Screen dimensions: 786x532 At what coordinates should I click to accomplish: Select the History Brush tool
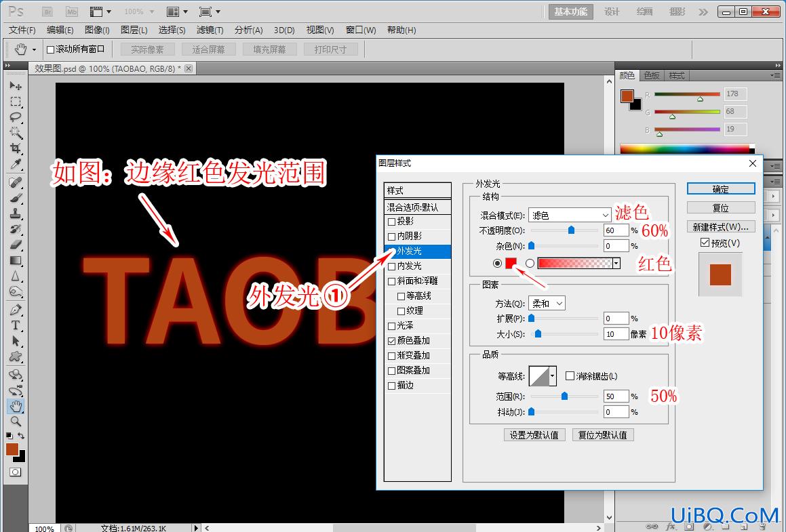click(x=16, y=229)
